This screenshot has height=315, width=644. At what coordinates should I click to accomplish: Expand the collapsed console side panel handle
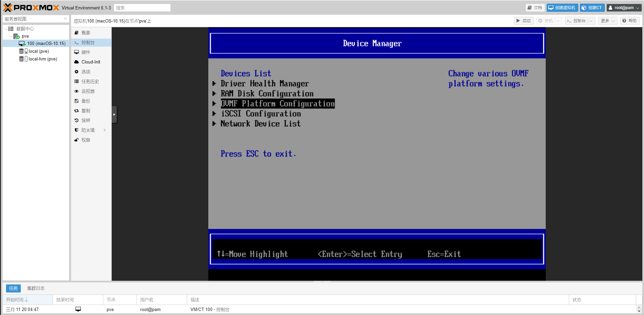[x=114, y=115]
